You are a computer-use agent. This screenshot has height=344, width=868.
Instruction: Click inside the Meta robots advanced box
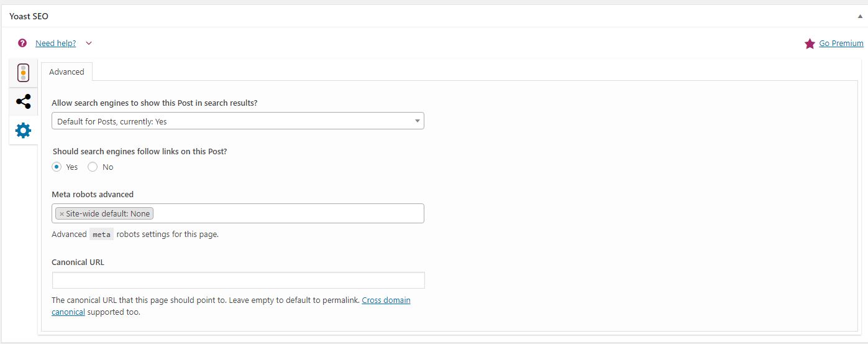(286, 213)
